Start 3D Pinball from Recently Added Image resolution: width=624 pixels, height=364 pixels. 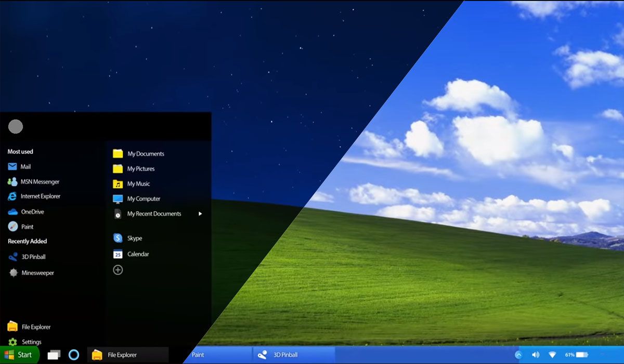pos(27,257)
